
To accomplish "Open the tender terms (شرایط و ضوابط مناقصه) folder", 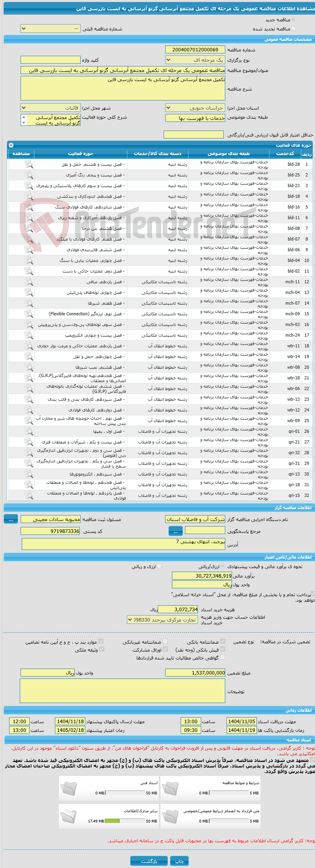I will point(170,788).
